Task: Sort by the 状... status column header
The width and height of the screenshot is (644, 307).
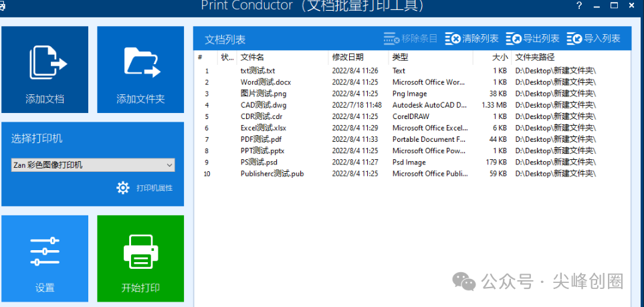Action: [227, 58]
